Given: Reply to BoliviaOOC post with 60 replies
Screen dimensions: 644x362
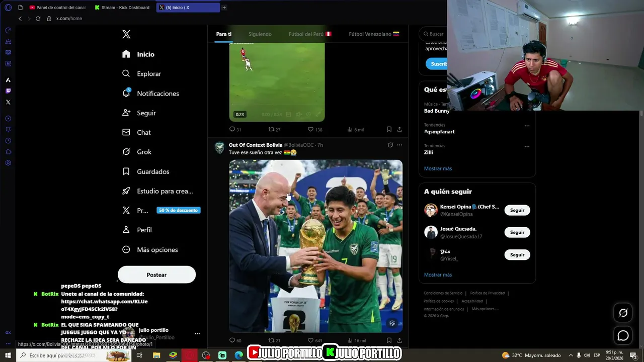Looking at the screenshot, I should [x=235, y=340].
